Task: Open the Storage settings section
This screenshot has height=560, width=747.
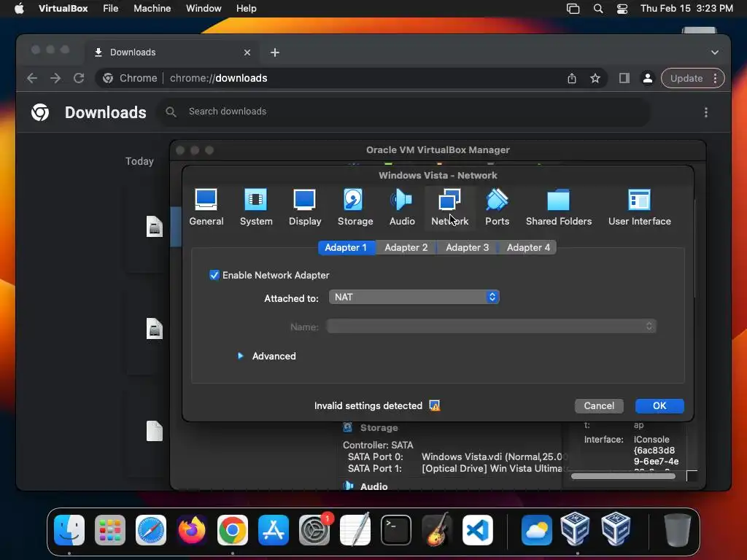Action: [x=355, y=208]
